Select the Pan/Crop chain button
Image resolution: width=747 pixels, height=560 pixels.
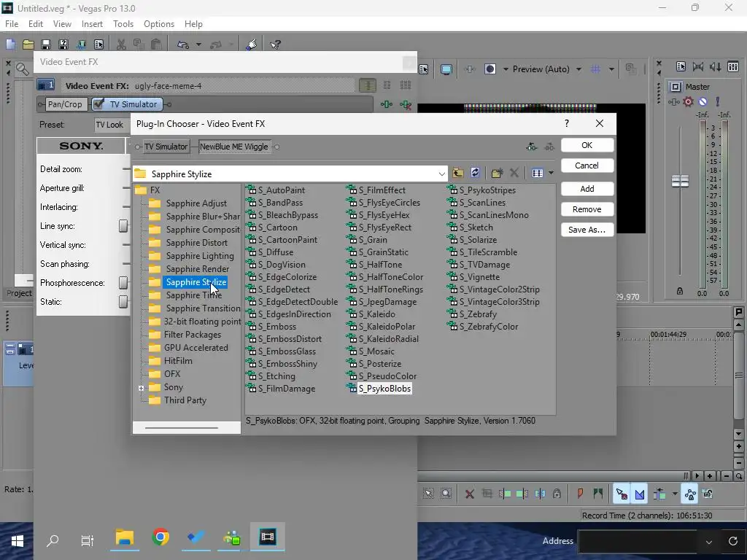(65, 104)
